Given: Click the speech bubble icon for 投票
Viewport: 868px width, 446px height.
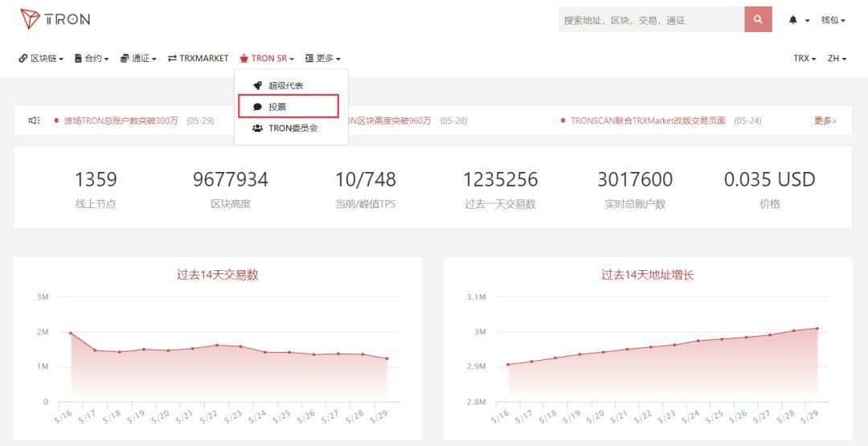Looking at the screenshot, I should click(x=257, y=108).
